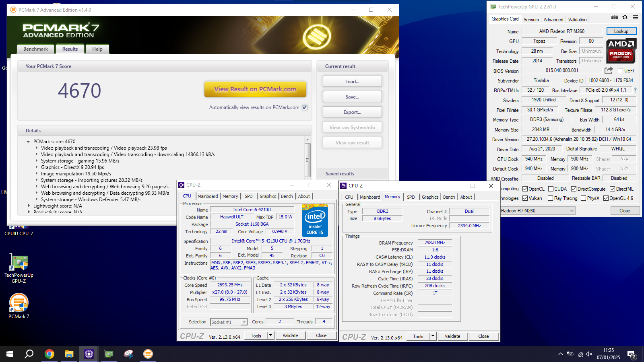
Task: Toggle Vulkan checkbox
Action: 525,198
